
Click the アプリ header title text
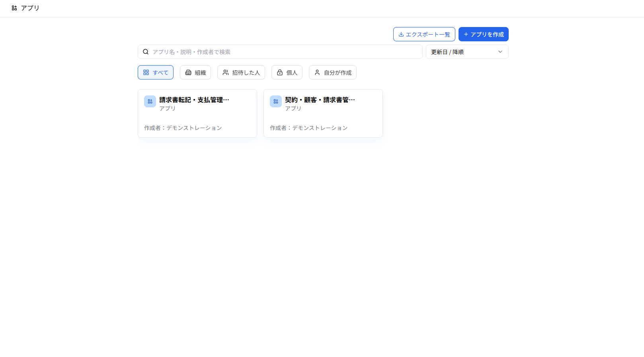coord(30,8)
